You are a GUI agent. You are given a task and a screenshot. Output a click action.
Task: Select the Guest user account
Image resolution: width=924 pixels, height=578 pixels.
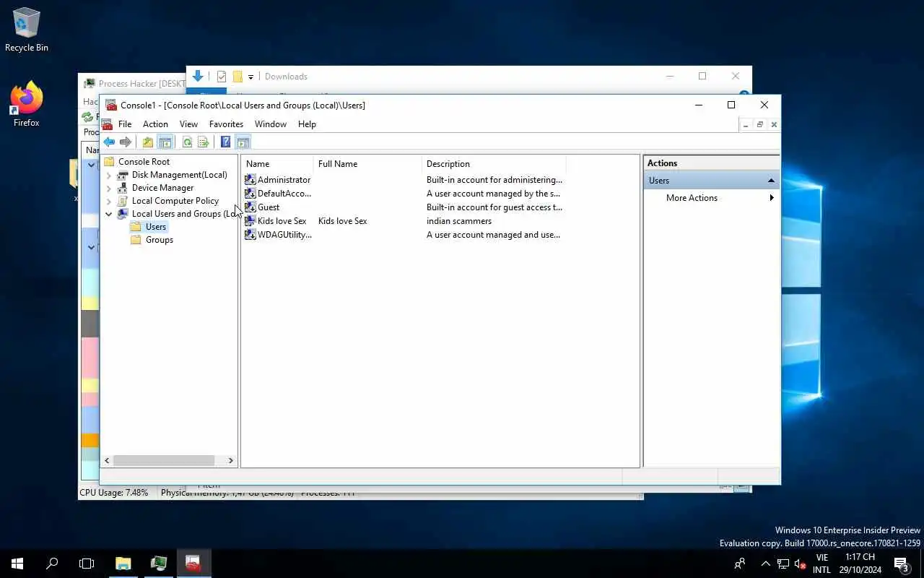coord(269,207)
